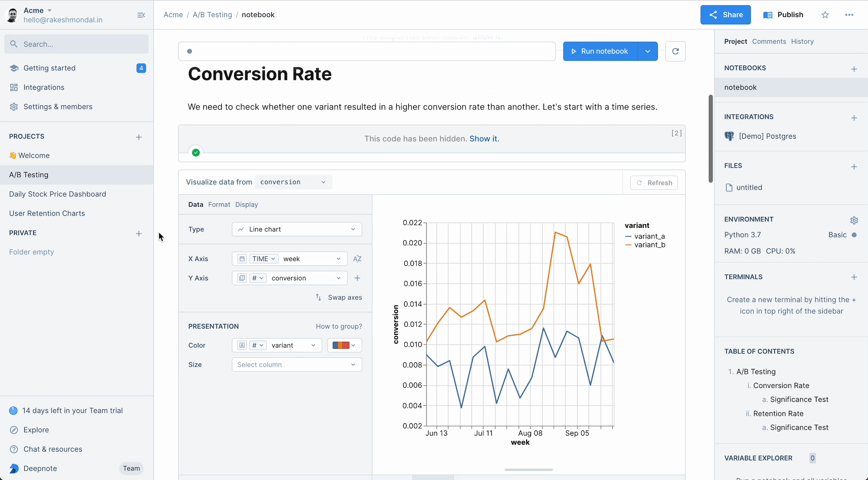Screen dimensions: 868x480
Task: Add another Y Axis series
Action: coord(357,278)
